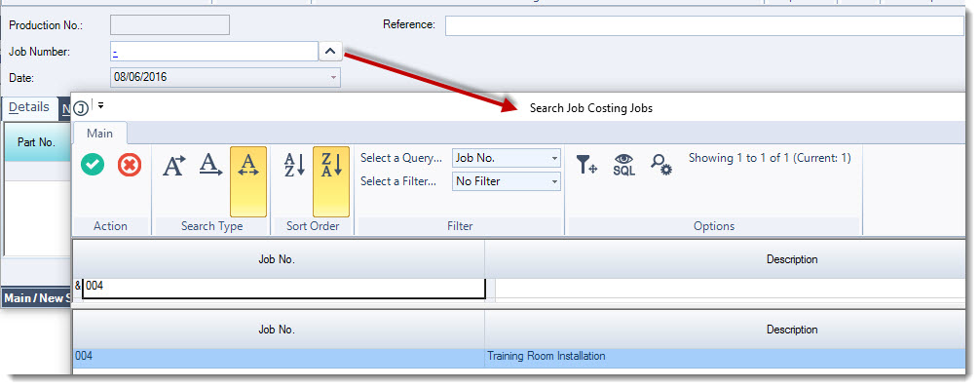Confirm selection with green checkmark icon
980x389 pixels.
tap(94, 165)
